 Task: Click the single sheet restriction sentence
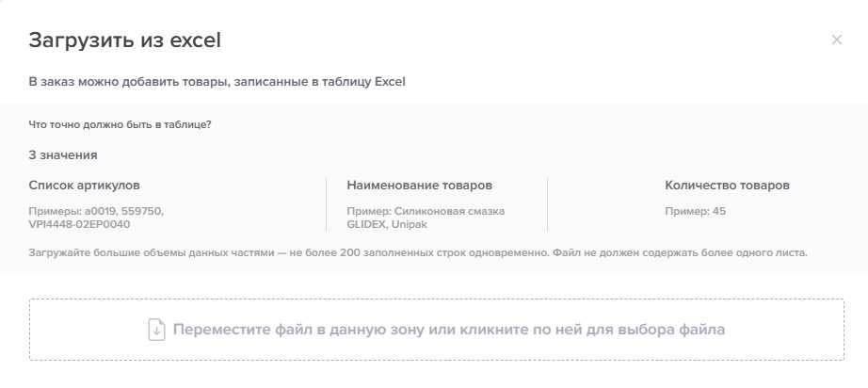(x=679, y=253)
